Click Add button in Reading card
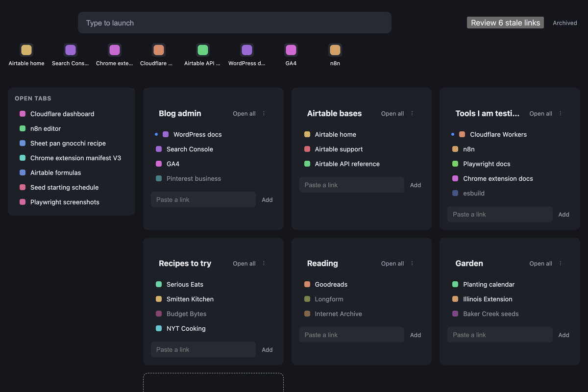588x392 pixels. coord(416,335)
